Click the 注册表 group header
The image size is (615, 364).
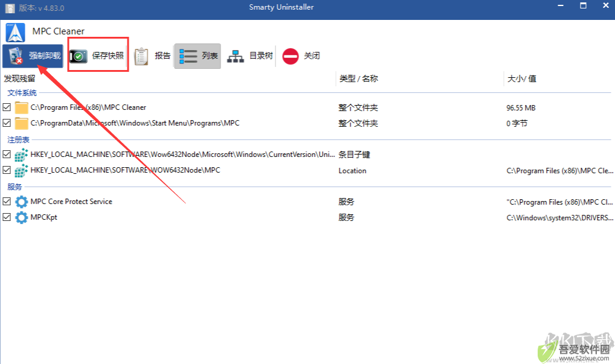(19, 140)
